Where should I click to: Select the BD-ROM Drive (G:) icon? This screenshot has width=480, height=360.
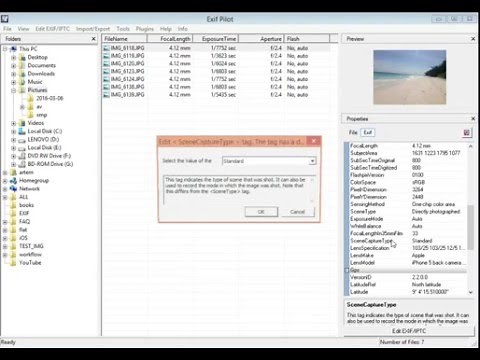tap(22, 164)
